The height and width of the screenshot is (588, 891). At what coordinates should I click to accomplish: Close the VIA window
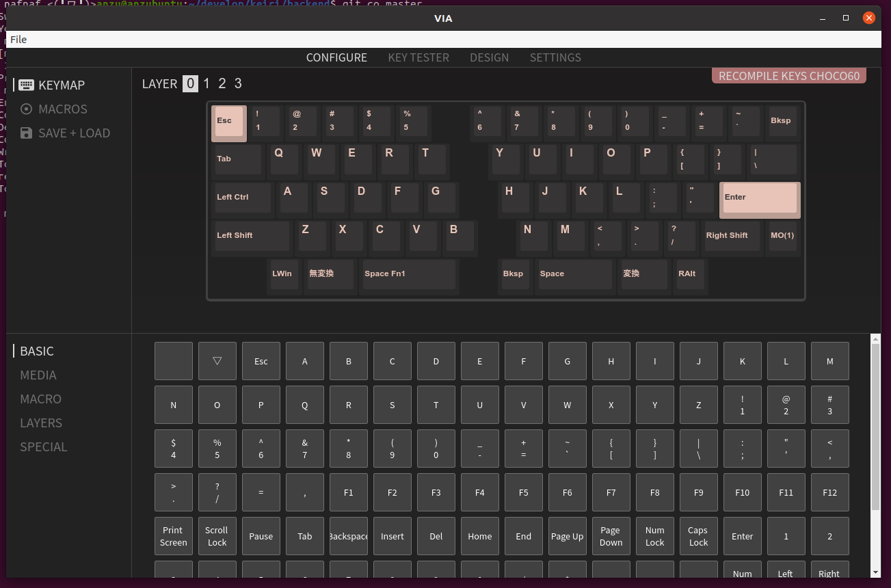tap(869, 18)
